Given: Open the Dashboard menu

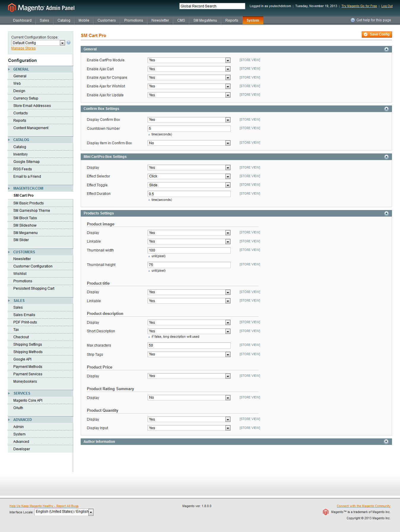Looking at the screenshot, I should [x=22, y=20].
